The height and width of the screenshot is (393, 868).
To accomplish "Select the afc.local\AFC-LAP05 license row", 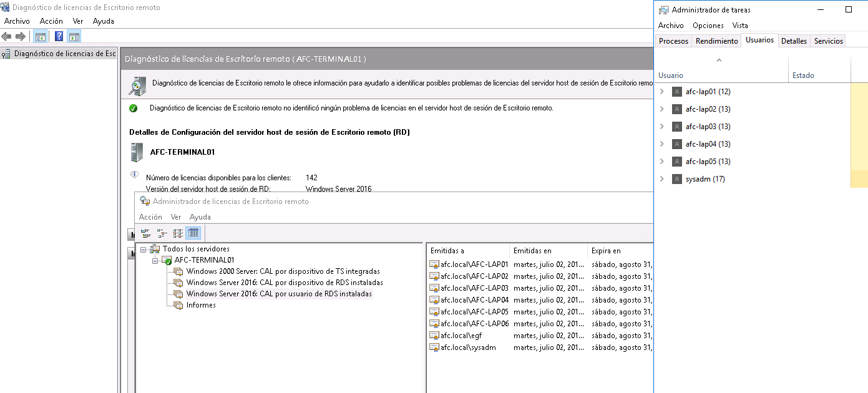I will click(540, 312).
